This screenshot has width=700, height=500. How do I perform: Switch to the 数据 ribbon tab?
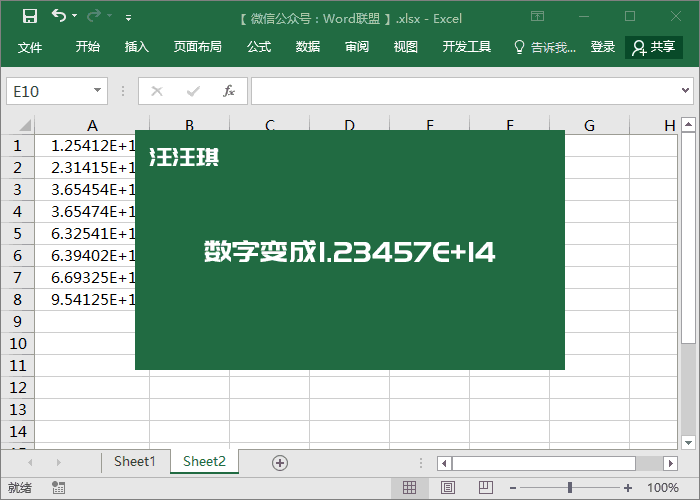pos(308,46)
